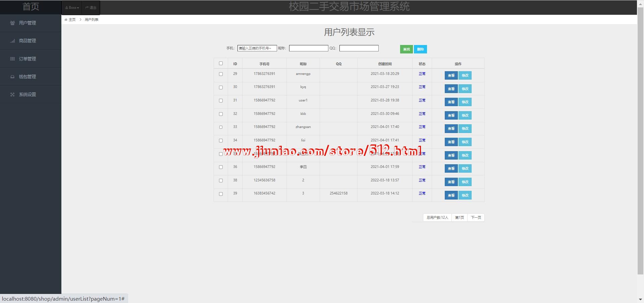View details (查看) of user amrengp
Image resolution: width=644 pixels, height=303 pixels.
click(x=451, y=75)
